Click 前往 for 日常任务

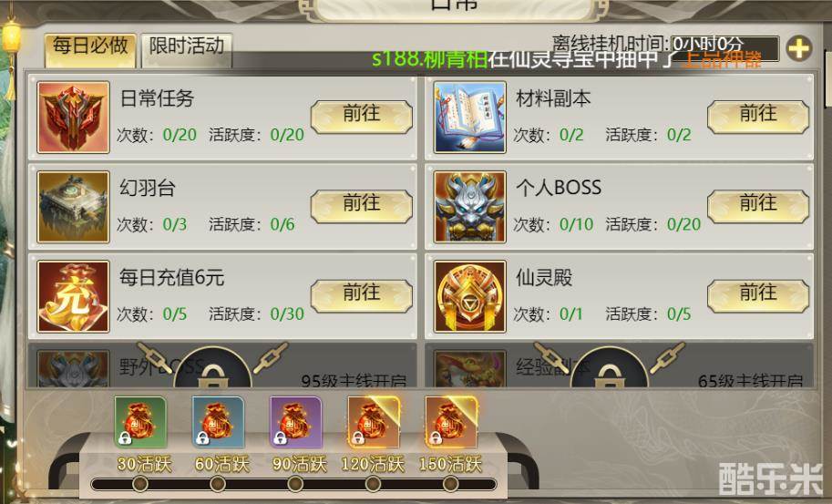point(362,116)
